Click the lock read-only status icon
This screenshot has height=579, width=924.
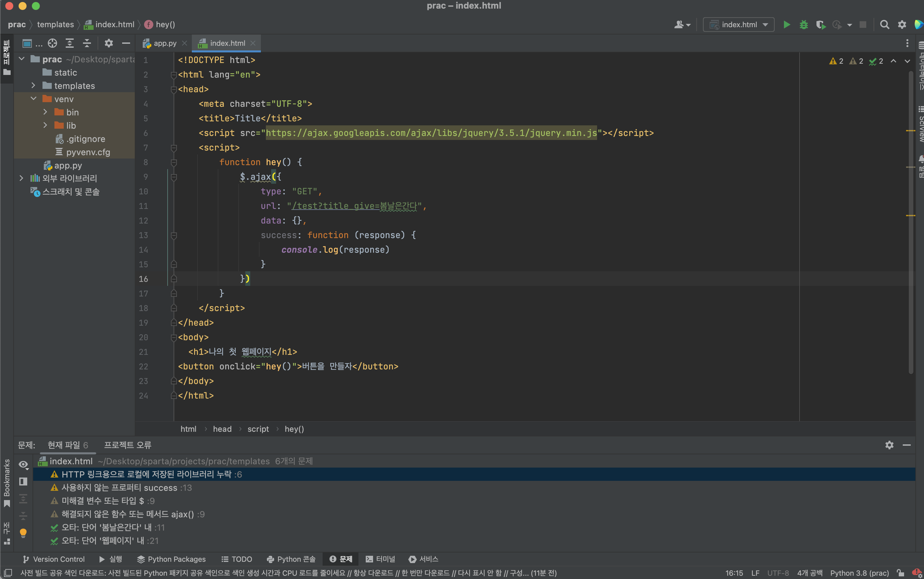point(900,573)
